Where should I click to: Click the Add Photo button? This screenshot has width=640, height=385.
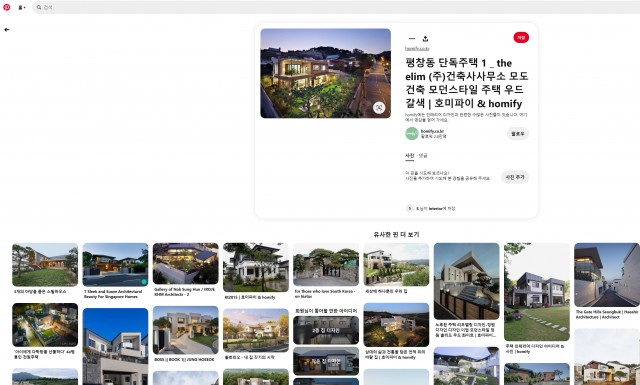click(515, 177)
